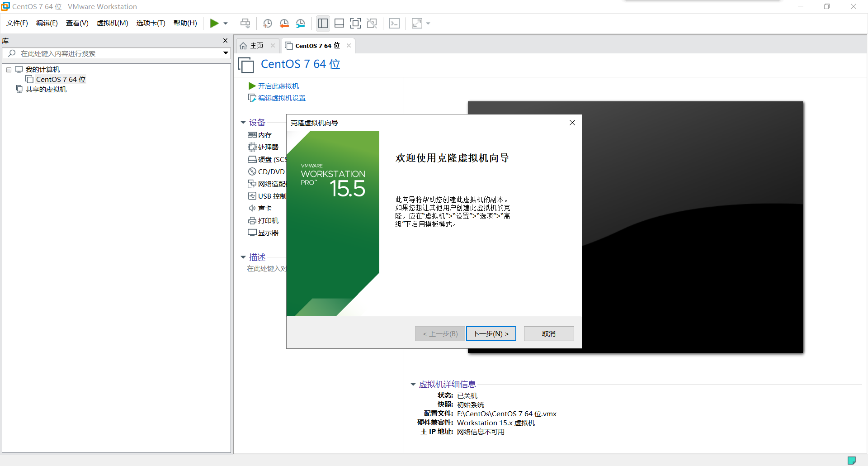Close the 主页 tab
The height and width of the screenshot is (466, 868).
[x=273, y=46]
